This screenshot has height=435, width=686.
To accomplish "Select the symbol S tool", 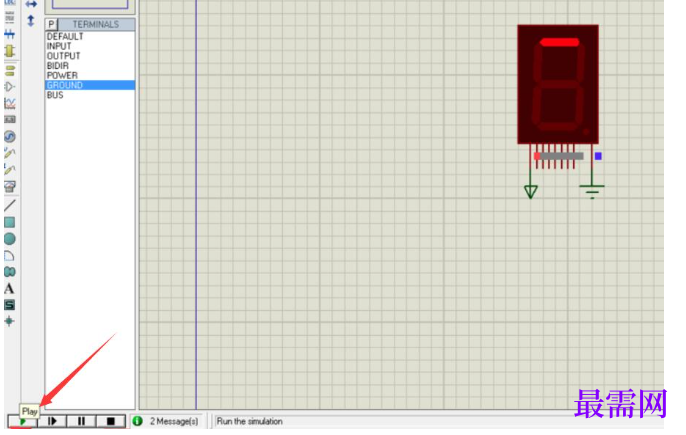I will point(9,305).
